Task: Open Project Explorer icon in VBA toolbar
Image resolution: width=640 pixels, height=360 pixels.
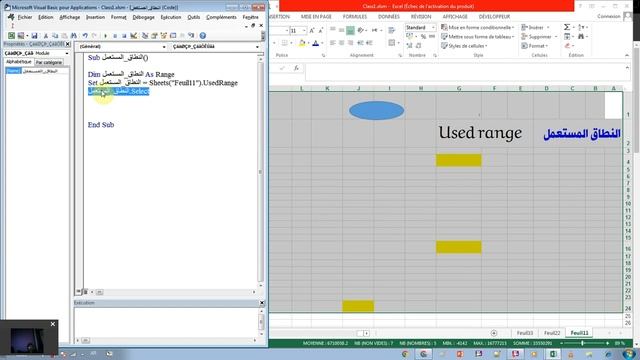Action: (x=145, y=36)
